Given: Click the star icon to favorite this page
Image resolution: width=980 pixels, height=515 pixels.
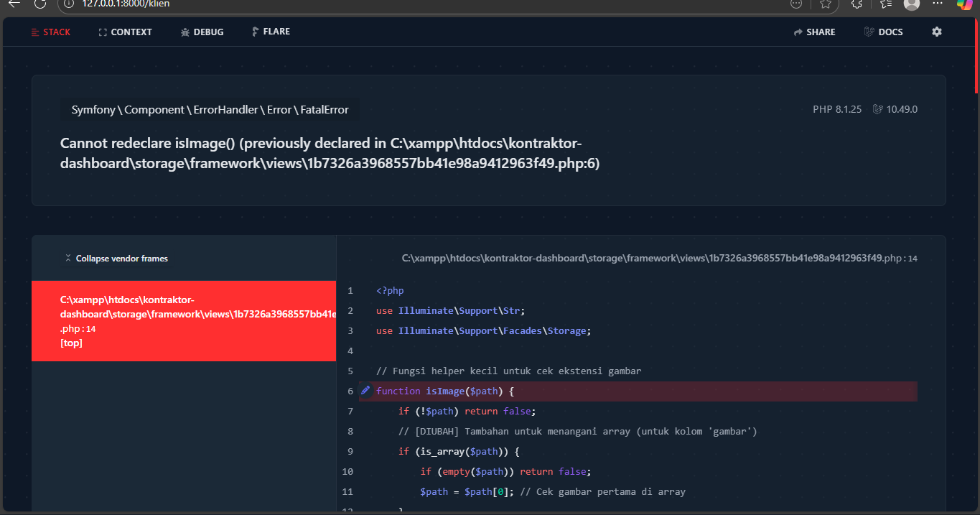Looking at the screenshot, I should [825, 4].
